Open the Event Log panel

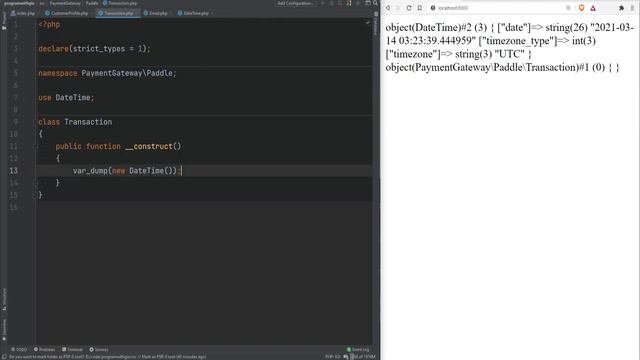pos(358,349)
